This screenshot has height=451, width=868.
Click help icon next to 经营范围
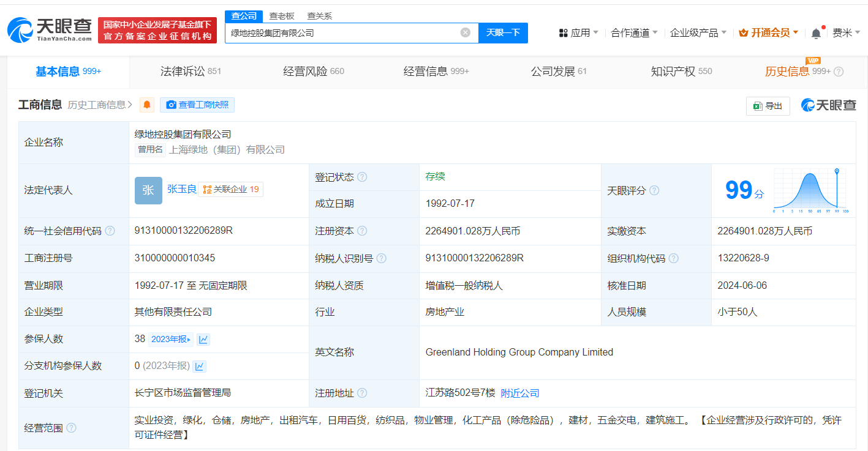coord(71,428)
